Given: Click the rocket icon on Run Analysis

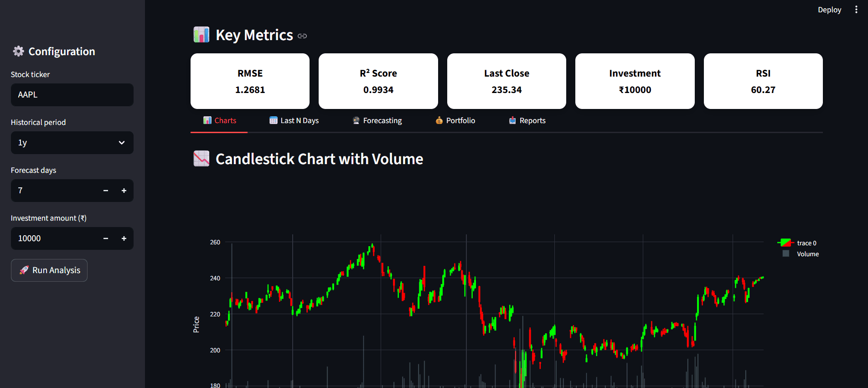Looking at the screenshot, I should point(24,270).
